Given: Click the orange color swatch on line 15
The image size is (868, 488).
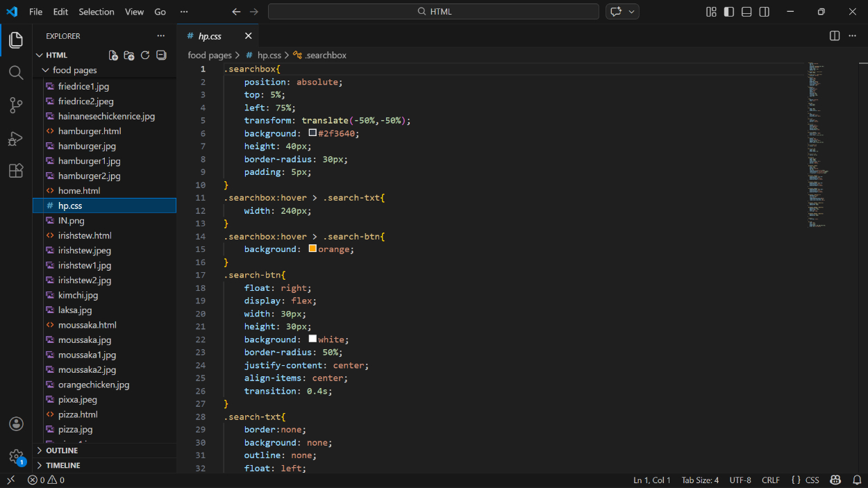Looking at the screenshot, I should click(x=312, y=249).
